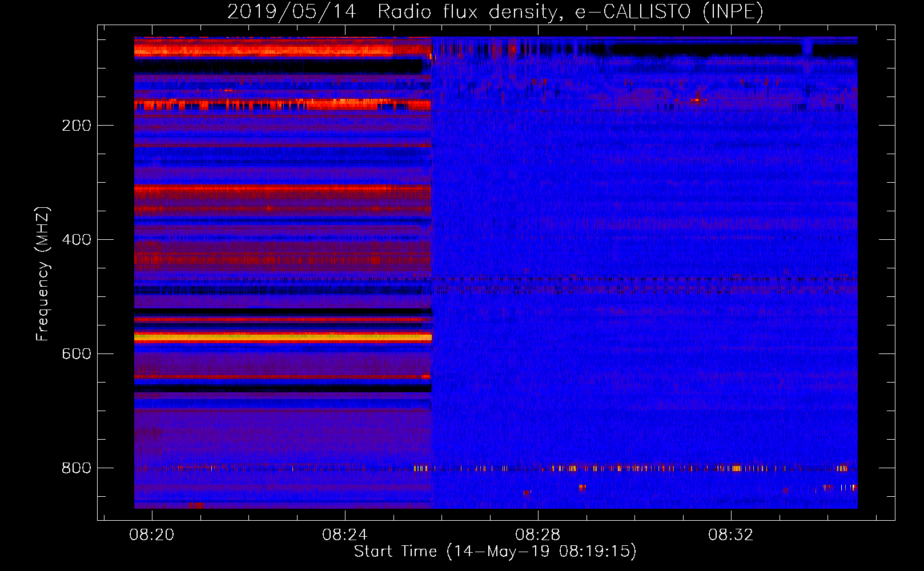Click the 600 frequency tick label
The height and width of the screenshot is (571, 924).
click(x=77, y=354)
